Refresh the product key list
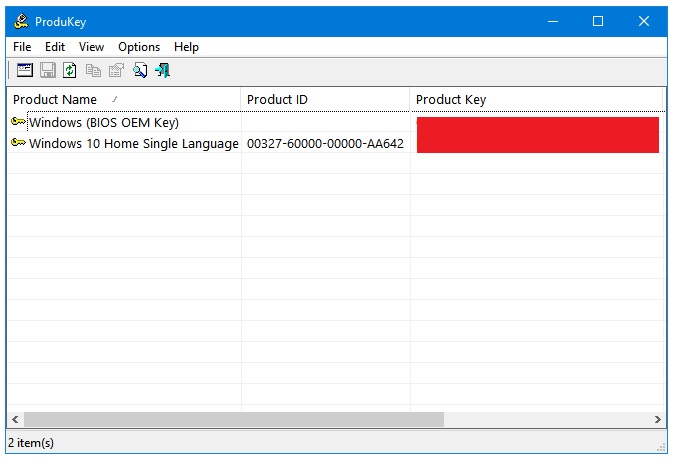This screenshot has width=675, height=460. 70,70
